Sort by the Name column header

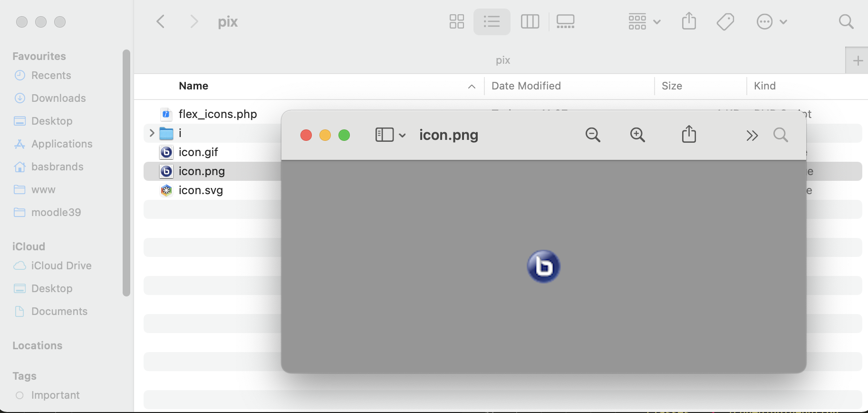click(193, 86)
